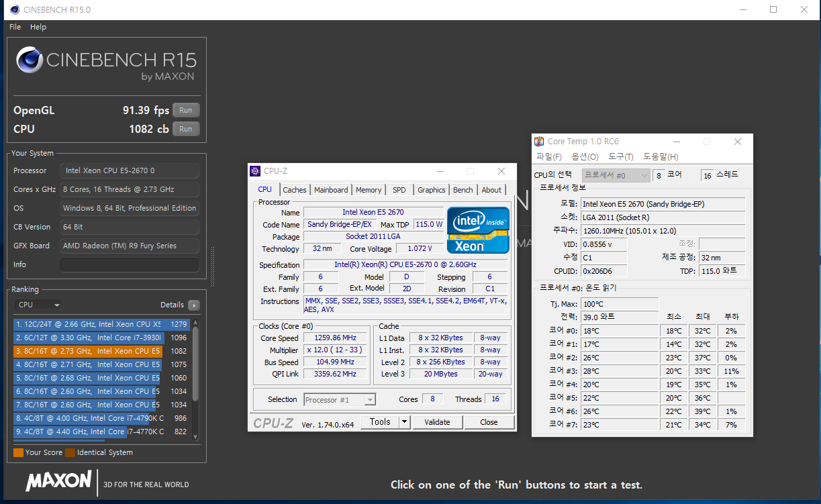
Task: Open the Bench tab in CPU-Z
Action: (463, 190)
